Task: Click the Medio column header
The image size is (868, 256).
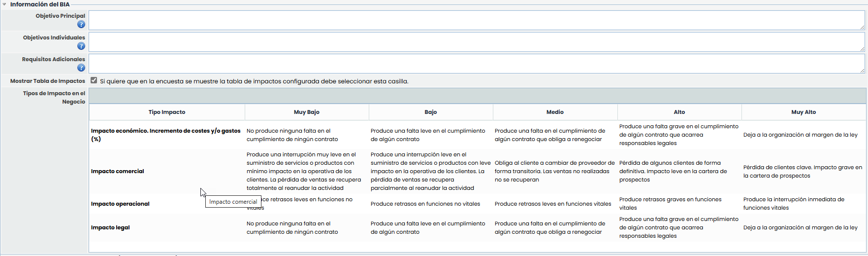Action: tap(555, 112)
